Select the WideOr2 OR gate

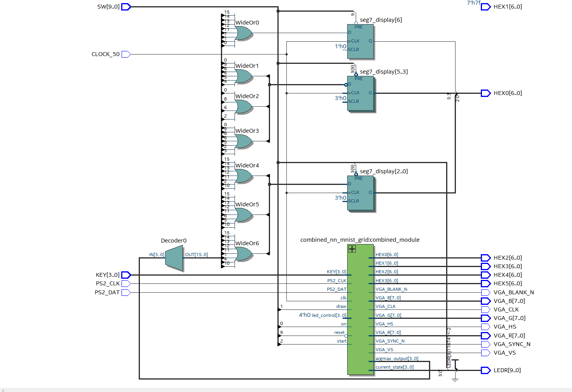coord(244,107)
